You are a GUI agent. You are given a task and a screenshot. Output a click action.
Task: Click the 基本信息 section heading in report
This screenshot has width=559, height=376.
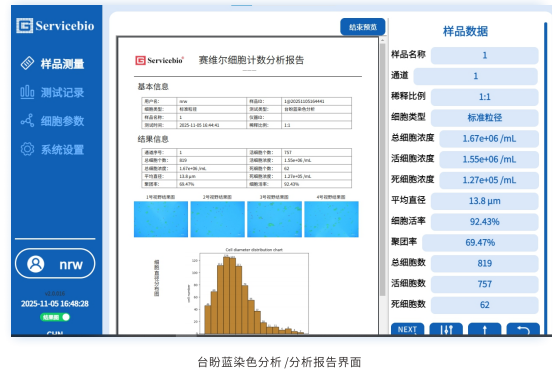pos(153,87)
